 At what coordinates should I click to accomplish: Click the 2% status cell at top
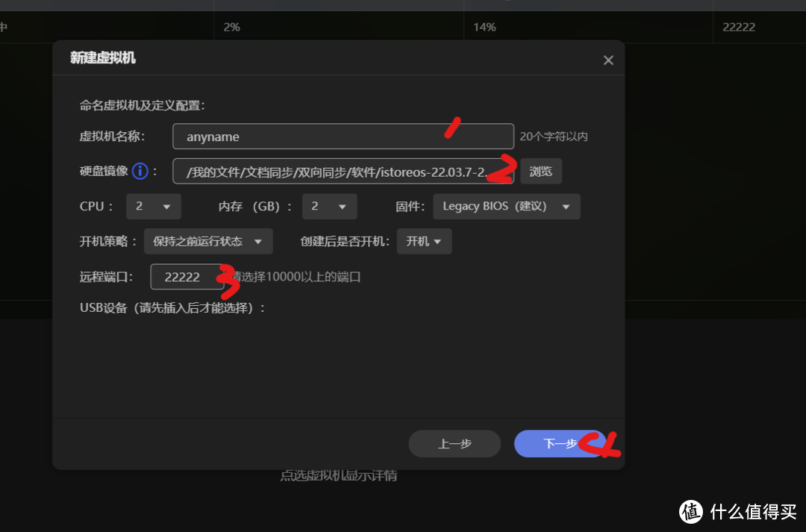point(231,27)
